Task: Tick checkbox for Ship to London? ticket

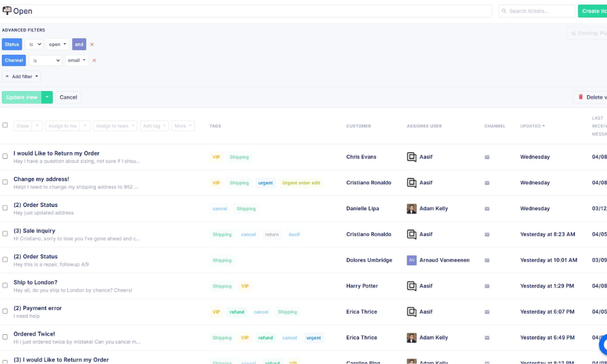Action: point(5,285)
